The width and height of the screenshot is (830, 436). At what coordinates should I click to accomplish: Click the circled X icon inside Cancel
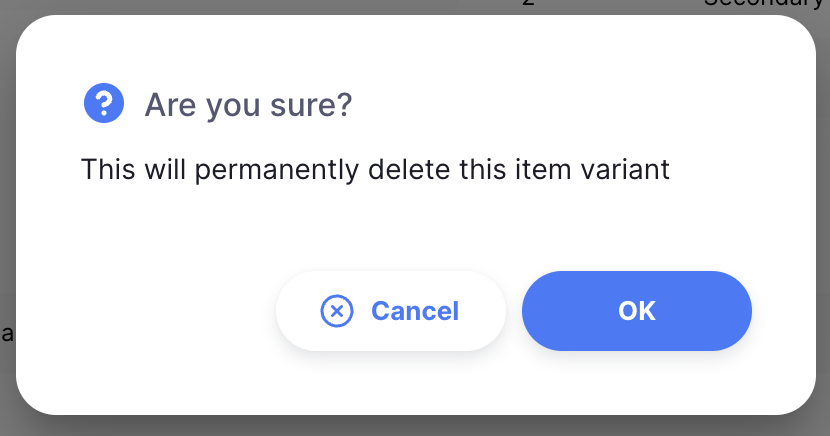pyautogui.click(x=337, y=311)
